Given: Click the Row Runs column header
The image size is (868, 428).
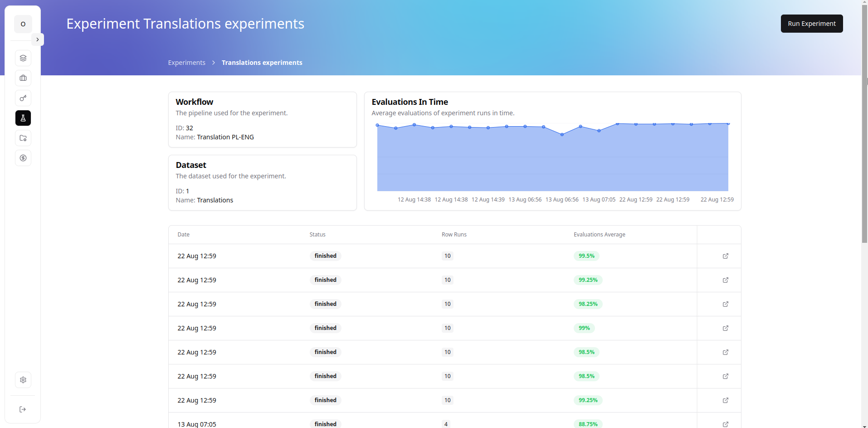Looking at the screenshot, I should 454,235.
